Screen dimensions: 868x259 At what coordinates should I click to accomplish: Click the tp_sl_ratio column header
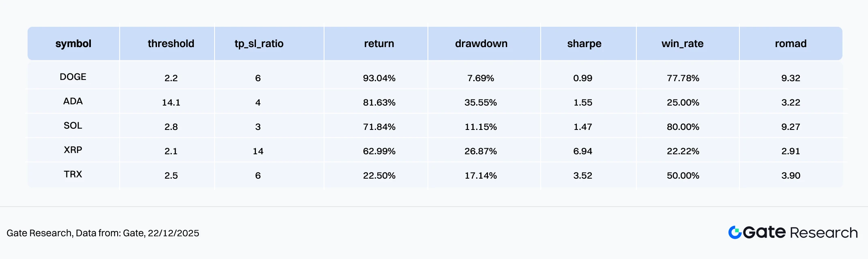[259, 44]
